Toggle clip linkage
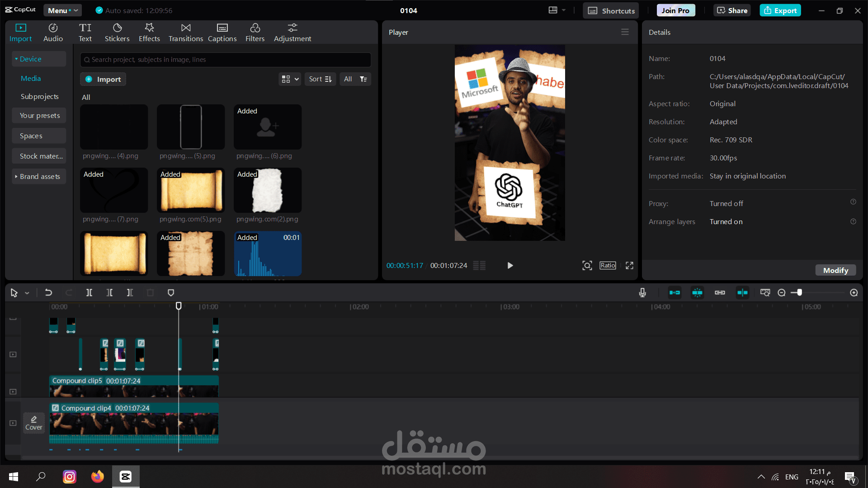This screenshot has width=868, height=488. click(x=720, y=293)
